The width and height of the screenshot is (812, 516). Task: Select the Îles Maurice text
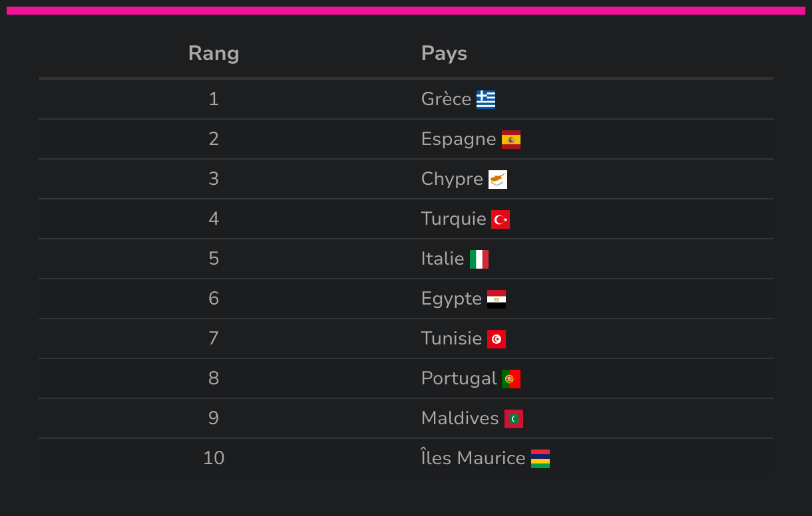coord(473,458)
